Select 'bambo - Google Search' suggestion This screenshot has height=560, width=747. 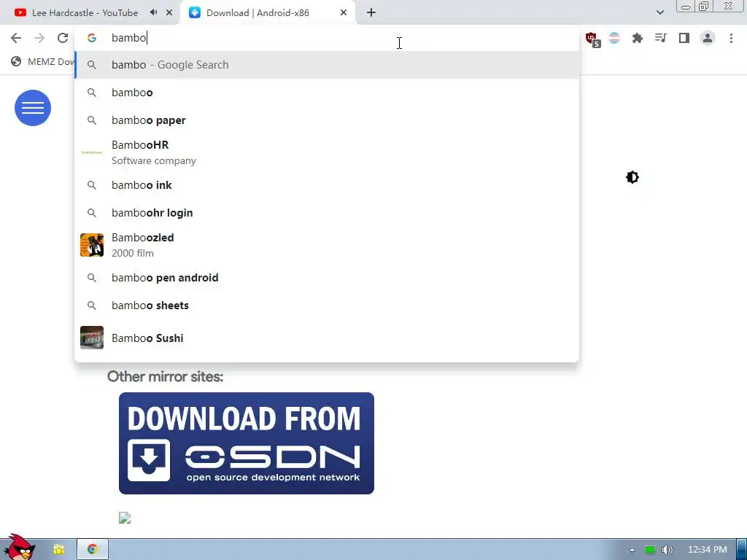click(328, 65)
